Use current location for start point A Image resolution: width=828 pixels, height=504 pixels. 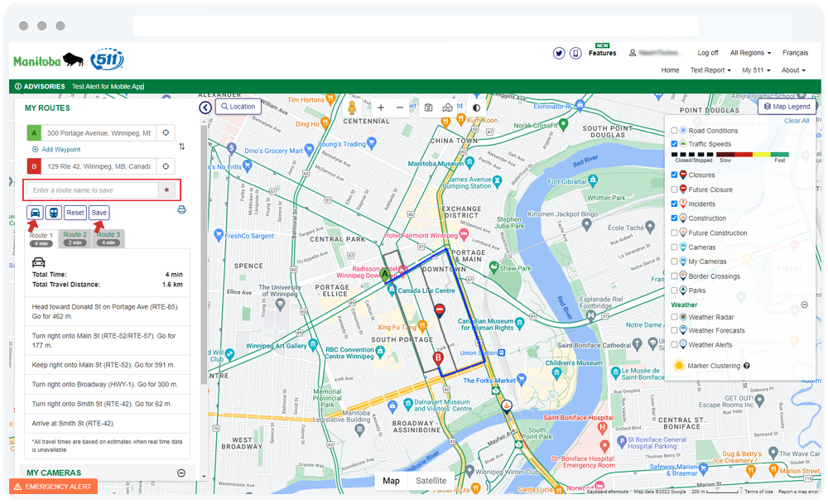pos(166,133)
